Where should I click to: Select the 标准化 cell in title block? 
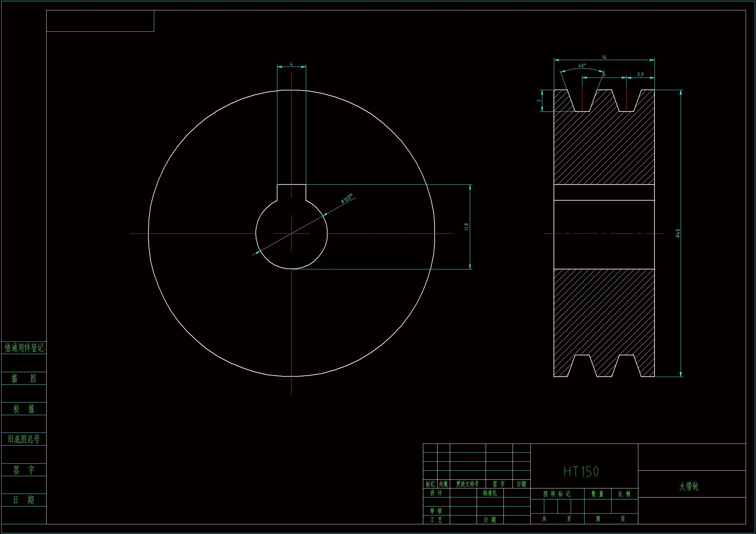490,493
